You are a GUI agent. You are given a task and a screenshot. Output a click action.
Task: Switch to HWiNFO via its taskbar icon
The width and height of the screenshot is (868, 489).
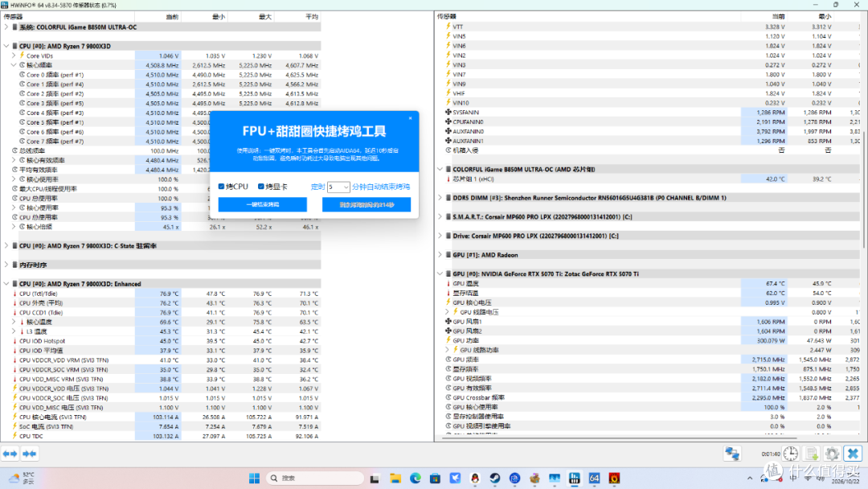coord(575,478)
